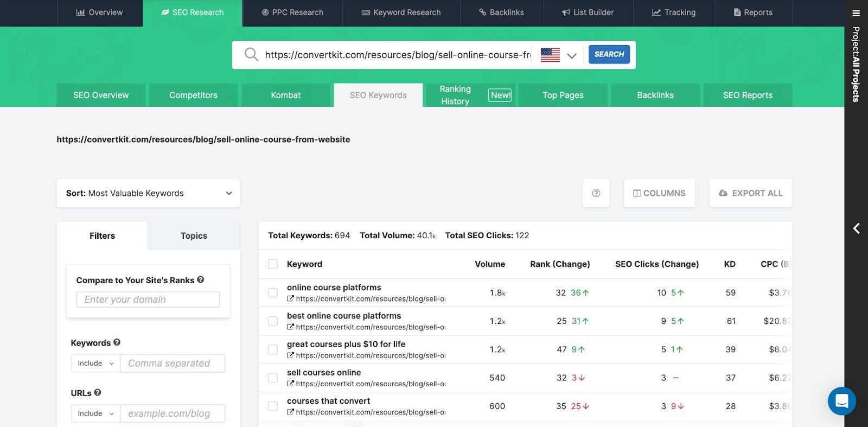Open the live chat bubble
868x427 pixels.
coord(841,401)
